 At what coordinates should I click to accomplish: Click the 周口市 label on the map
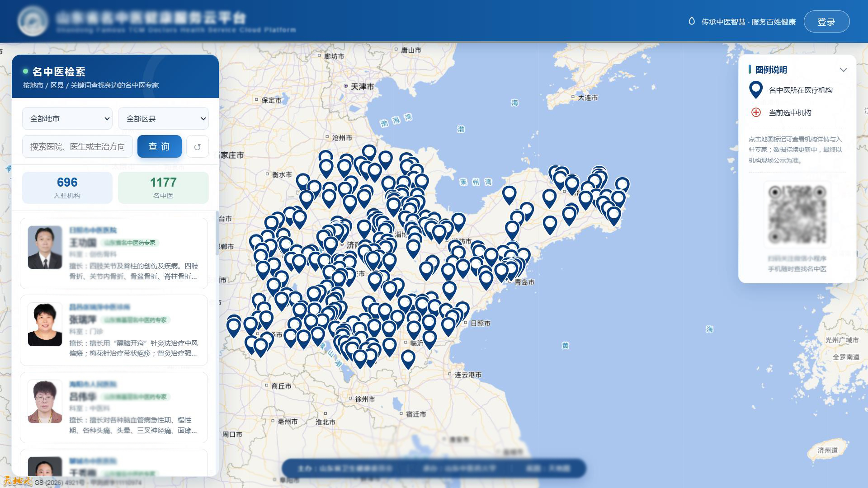pyautogui.click(x=232, y=434)
